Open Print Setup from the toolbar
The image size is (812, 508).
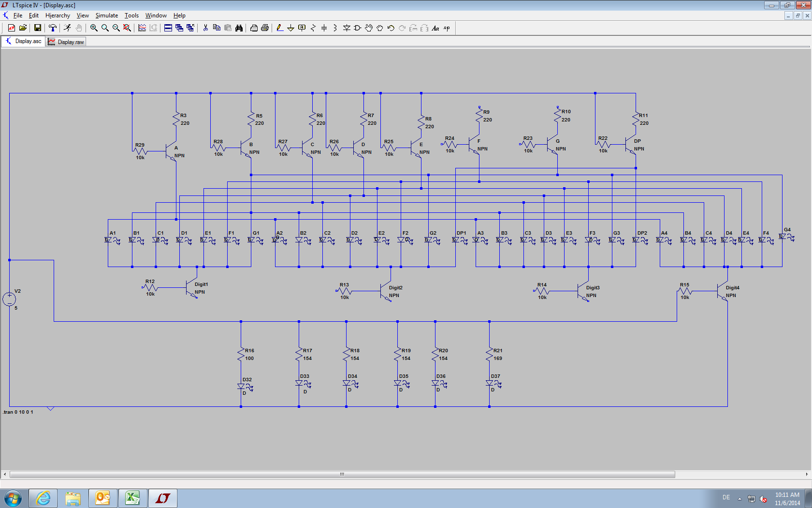click(x=254, y=28)
